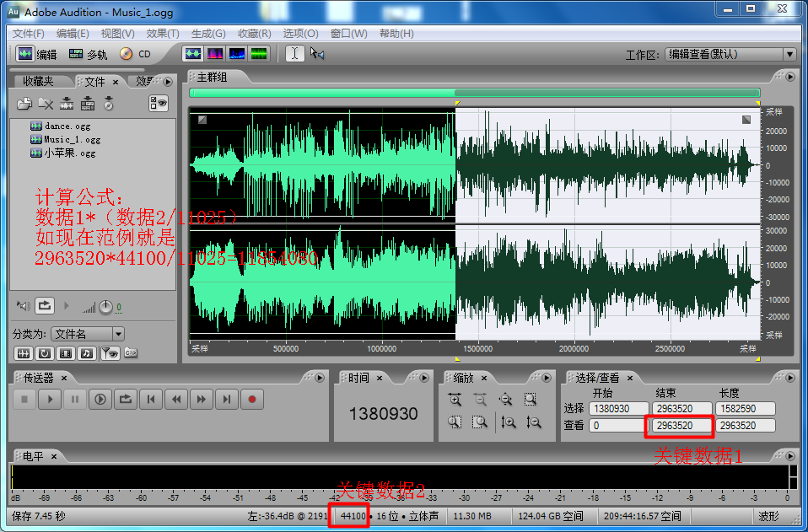This screenshot has height=532, width=808.
Task: Switch to CD view
Action: point(135,54)
